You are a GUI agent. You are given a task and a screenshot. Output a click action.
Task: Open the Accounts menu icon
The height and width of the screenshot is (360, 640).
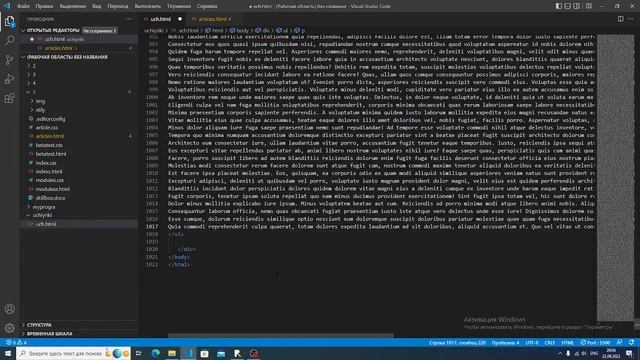pyautogui.click(x=9, y=309)
